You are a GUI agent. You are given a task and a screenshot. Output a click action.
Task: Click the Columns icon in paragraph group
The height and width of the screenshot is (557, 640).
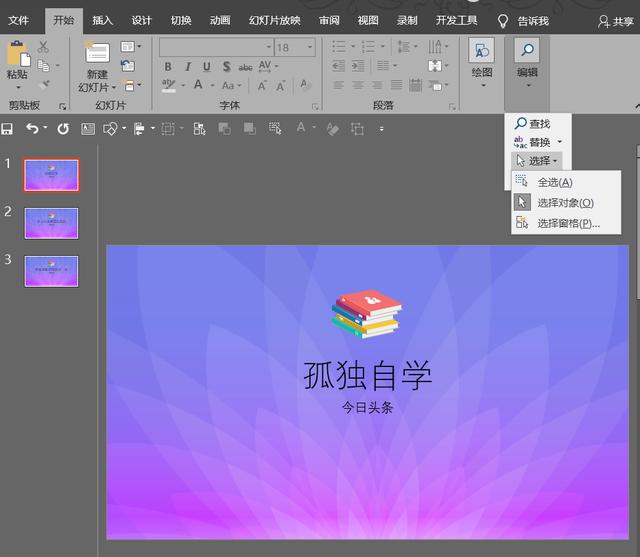tap(383, 65)
